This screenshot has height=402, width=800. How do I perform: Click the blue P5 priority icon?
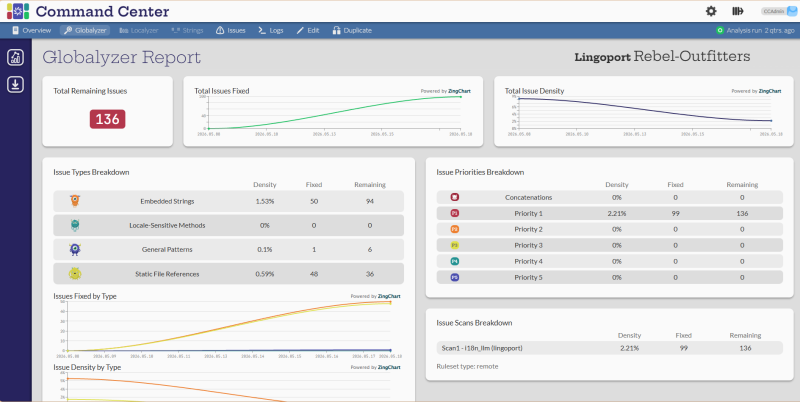[x=455, y=278]
